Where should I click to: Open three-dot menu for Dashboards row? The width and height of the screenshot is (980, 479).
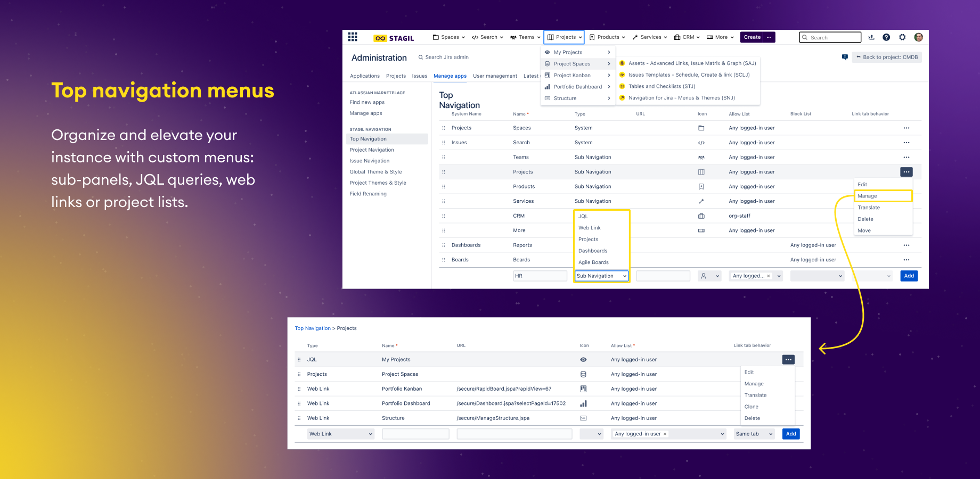pyautogui.click(x=907, y=245)
